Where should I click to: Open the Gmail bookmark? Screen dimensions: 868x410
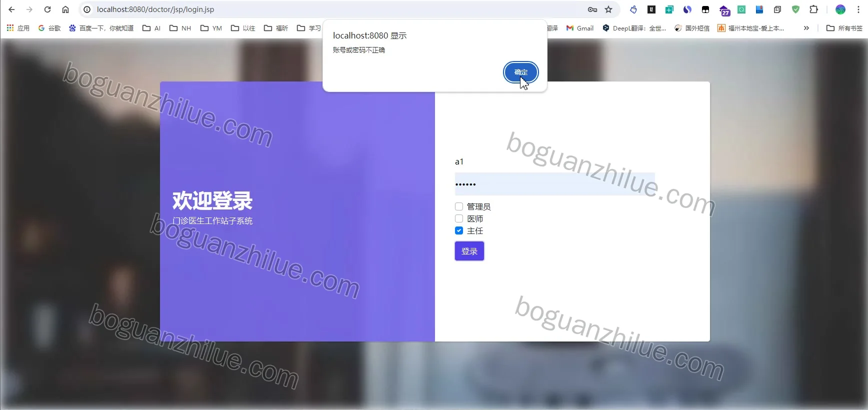click(580, 28)
